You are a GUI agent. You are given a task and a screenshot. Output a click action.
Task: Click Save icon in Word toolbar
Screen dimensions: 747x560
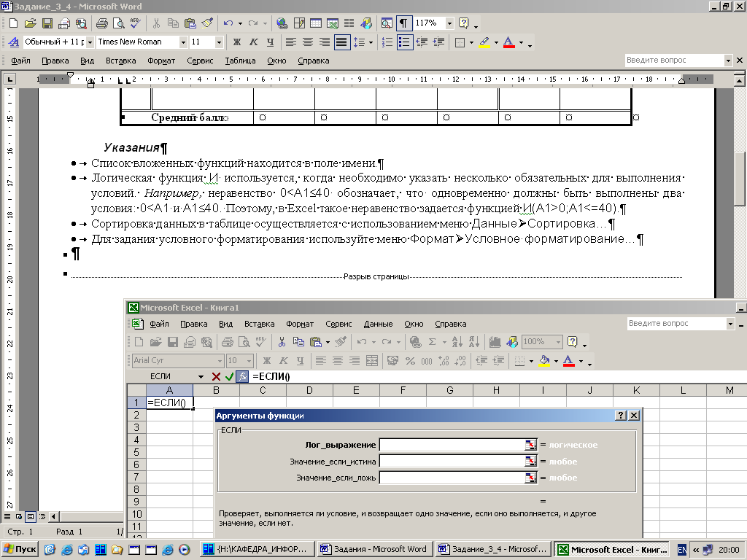coord(47,23)
